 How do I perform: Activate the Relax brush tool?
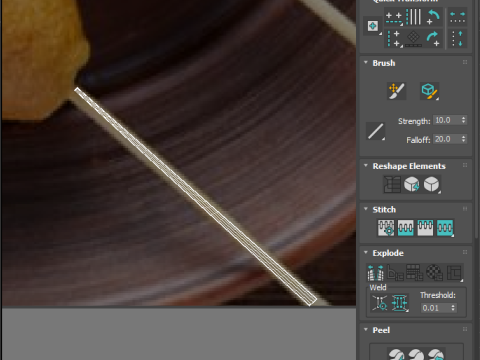429,91
